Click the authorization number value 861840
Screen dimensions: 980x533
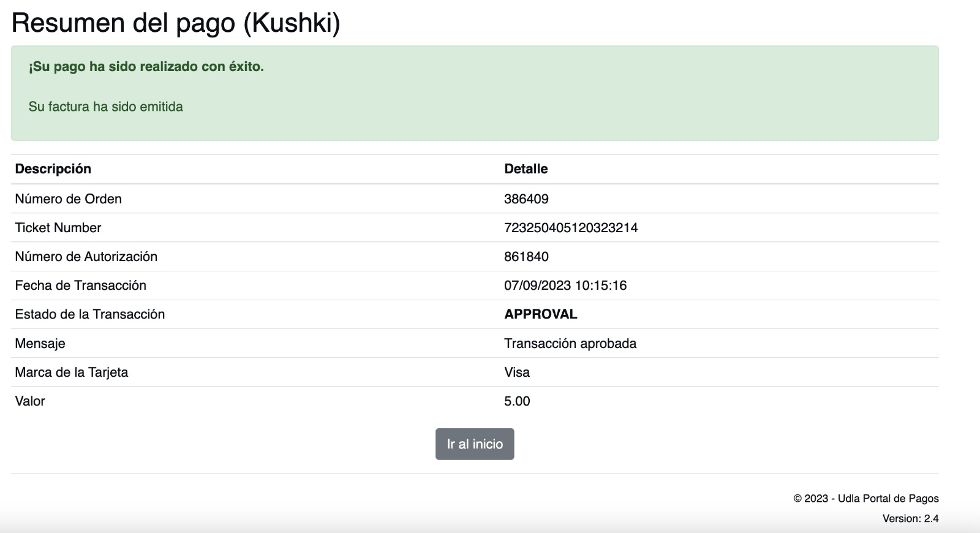(526, 257)
